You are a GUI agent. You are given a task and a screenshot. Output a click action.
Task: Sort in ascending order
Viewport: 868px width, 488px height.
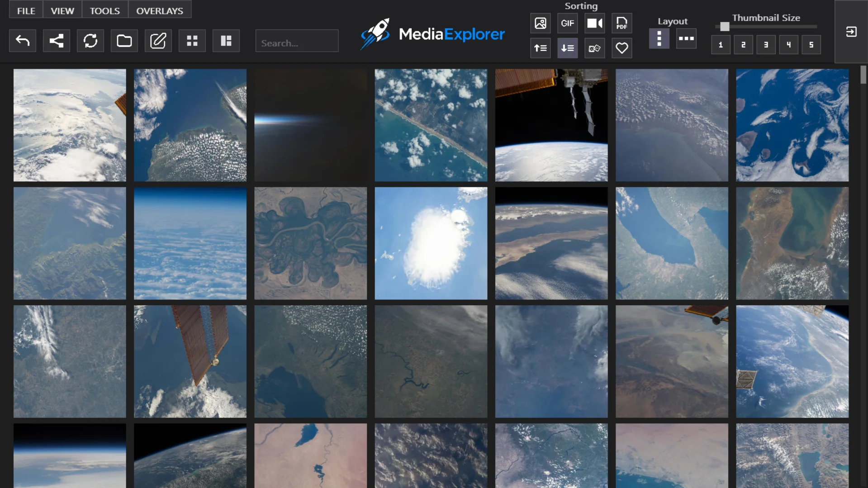click(541, 48)
